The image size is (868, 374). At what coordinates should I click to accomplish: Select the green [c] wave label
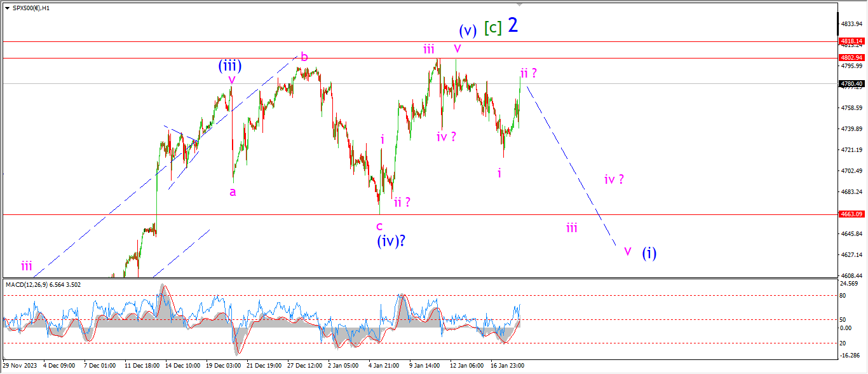click(x=492, y=27)
